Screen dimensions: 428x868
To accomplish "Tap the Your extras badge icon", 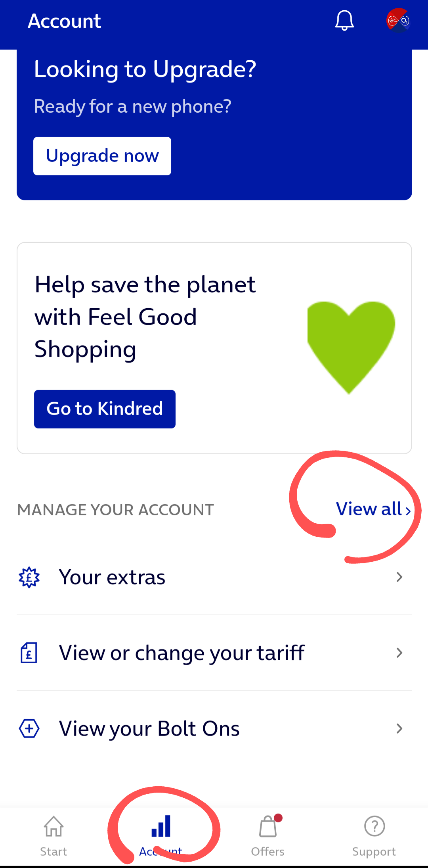I will pyautogui.click(x=29, y=577).
